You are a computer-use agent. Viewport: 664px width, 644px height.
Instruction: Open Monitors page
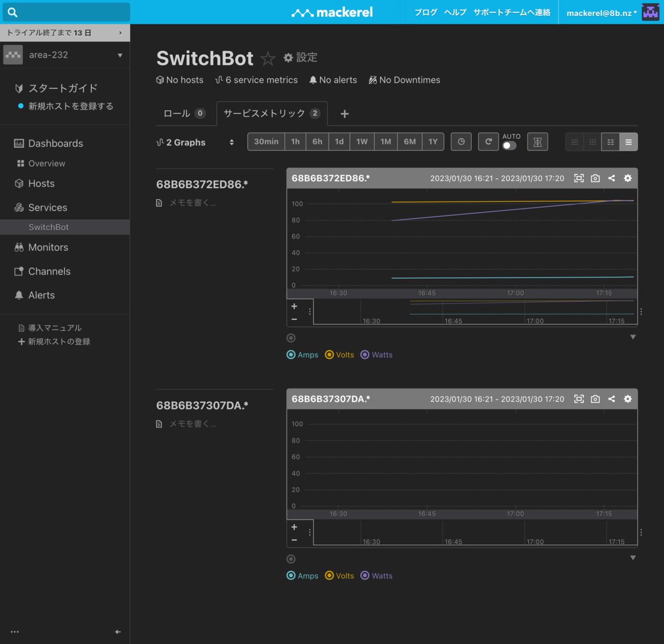[48, 247]
